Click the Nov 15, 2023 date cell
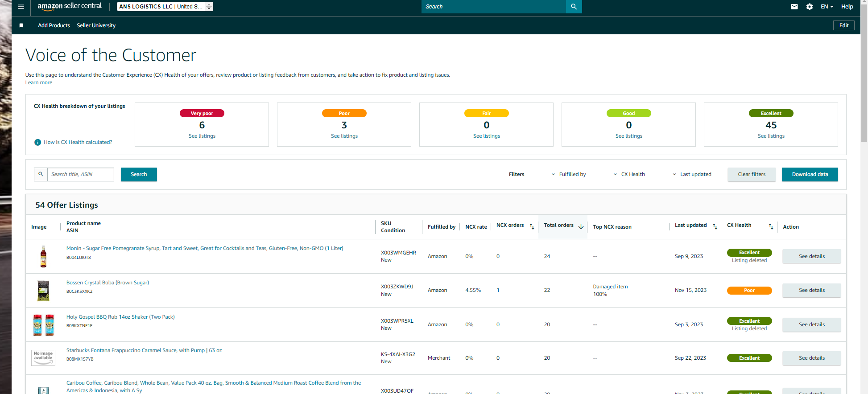 coord(690,290)
